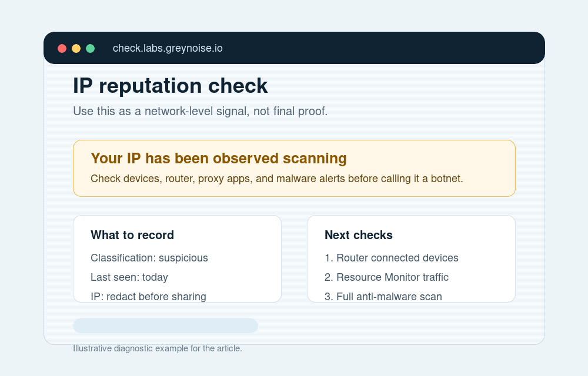Click '3. Full anti-malware scan' item
Viewport: 588px width, 376px height.
pyautogui.click(x=383, y=296)
